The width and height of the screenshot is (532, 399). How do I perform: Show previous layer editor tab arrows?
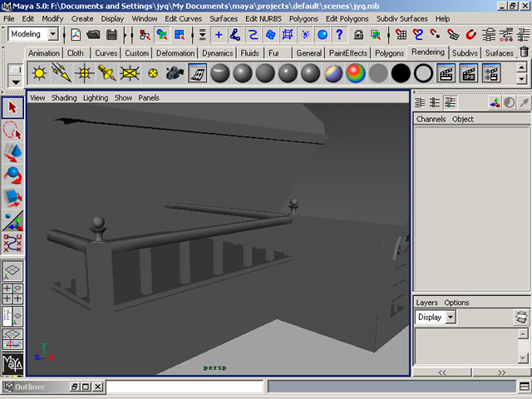441,372
